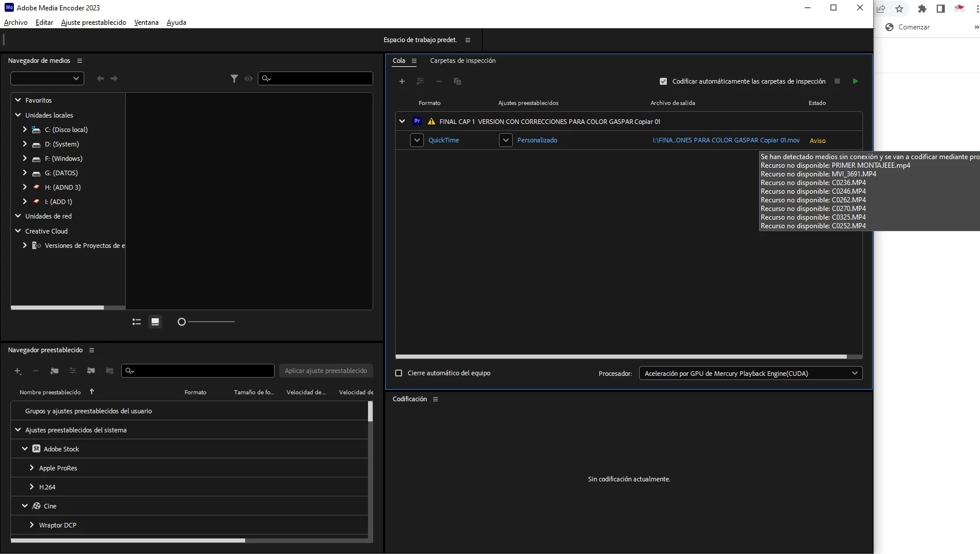
Task: Collapse the Cine preset group
Action: pyautogui.click(x=25, y=506)
